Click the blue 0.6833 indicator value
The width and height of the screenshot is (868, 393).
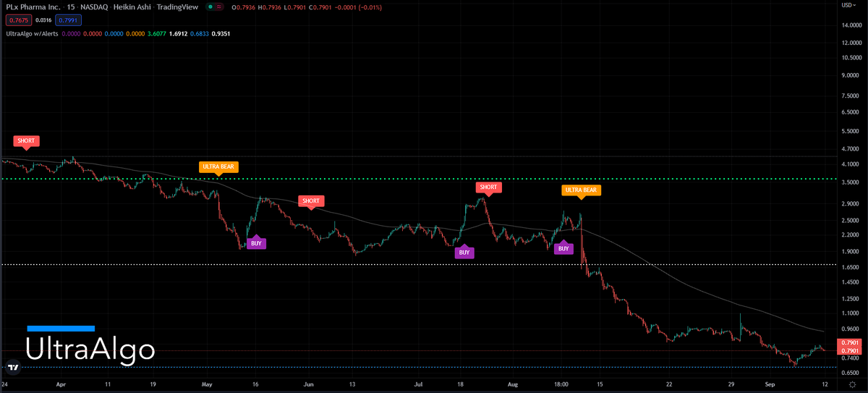(200, 33)
